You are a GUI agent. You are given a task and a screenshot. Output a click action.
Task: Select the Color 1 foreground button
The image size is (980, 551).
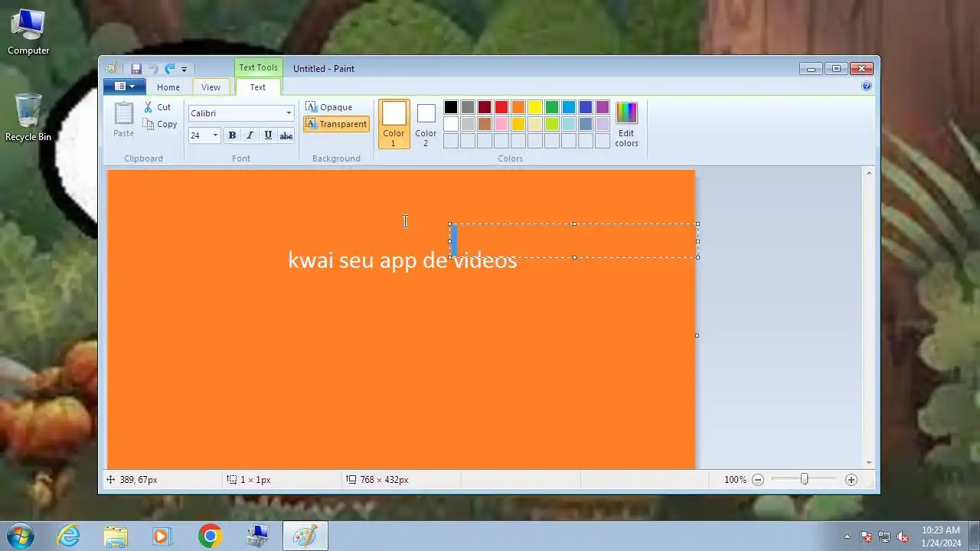tap(394, 123)
